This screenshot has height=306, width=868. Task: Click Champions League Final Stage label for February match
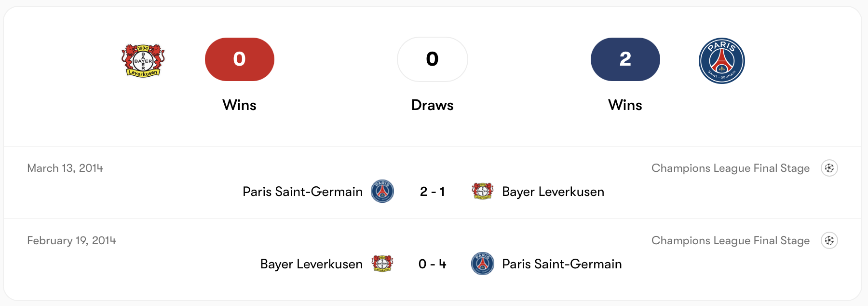[x=730, y=240]
